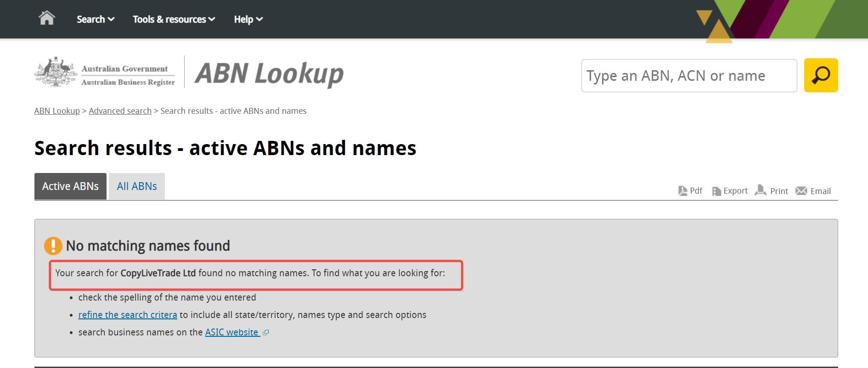Viewport: 868px width, 368px height.
Task: Click the yellow magnifier search button
Action: [x=821, y=75]
